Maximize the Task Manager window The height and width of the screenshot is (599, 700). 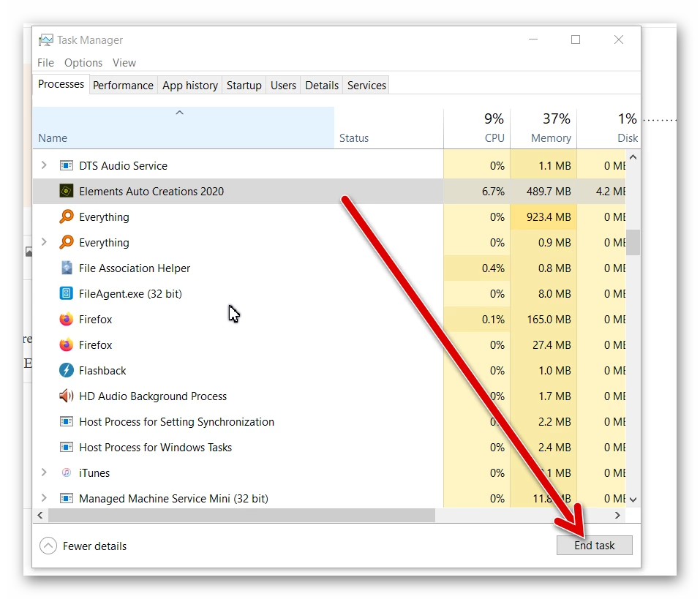pos(576,39)
